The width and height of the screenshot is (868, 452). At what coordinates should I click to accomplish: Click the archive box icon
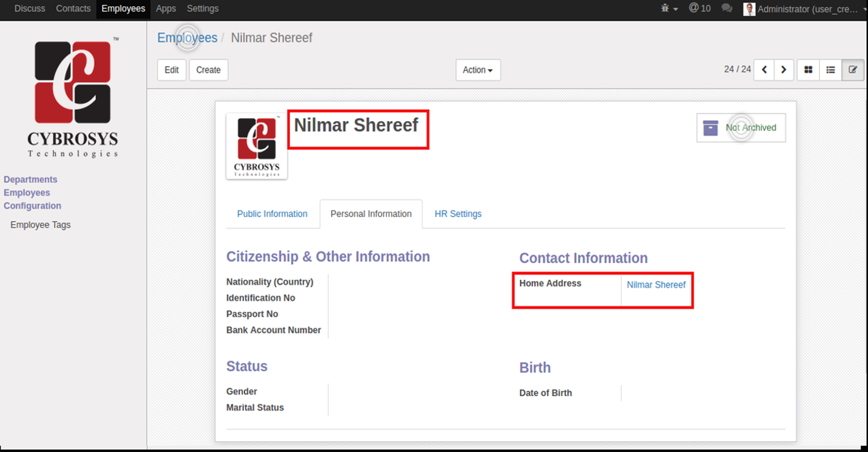pos(711,128)
